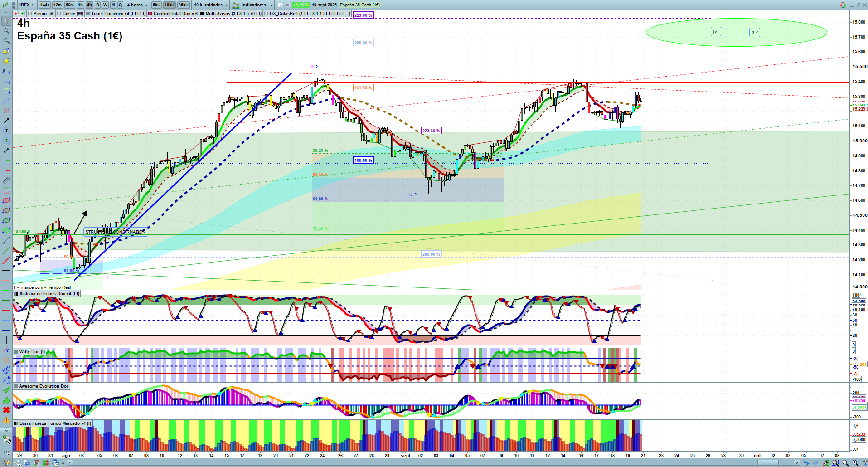Viewport: 868px width, 467px height.
Task: Open the 10 k unidades dropdown
Action: (x=211, y=5)
